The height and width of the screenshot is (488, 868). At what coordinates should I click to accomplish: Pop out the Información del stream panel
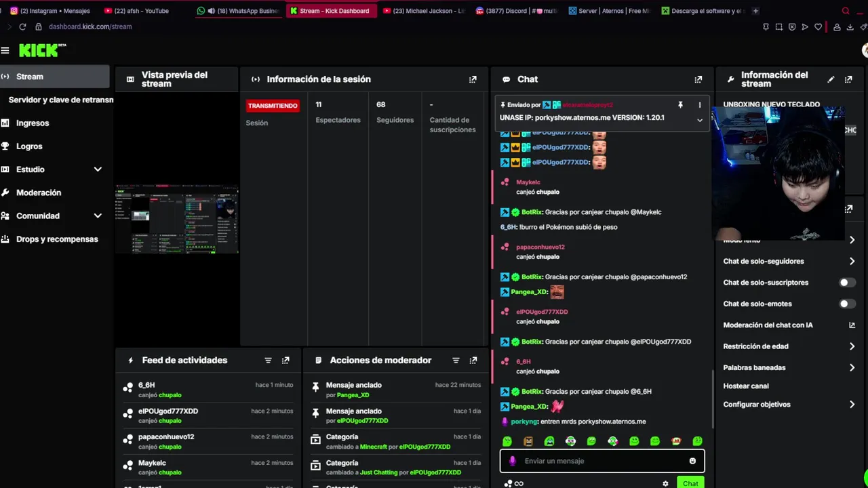tap(848, 79)
